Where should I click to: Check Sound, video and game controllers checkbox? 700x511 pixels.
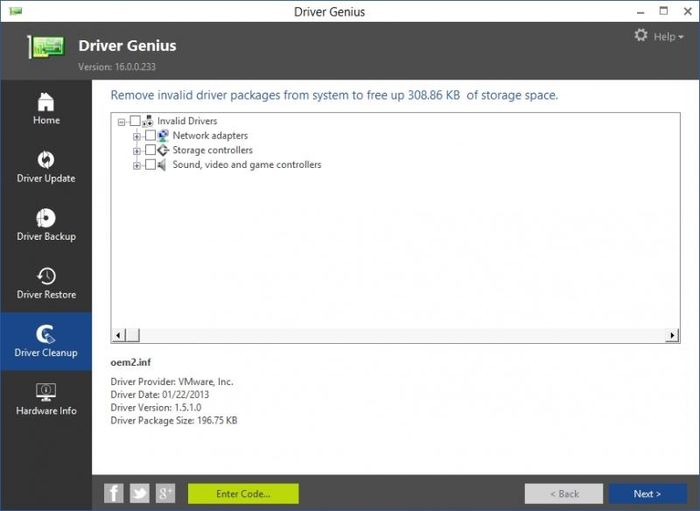[150, 165]
